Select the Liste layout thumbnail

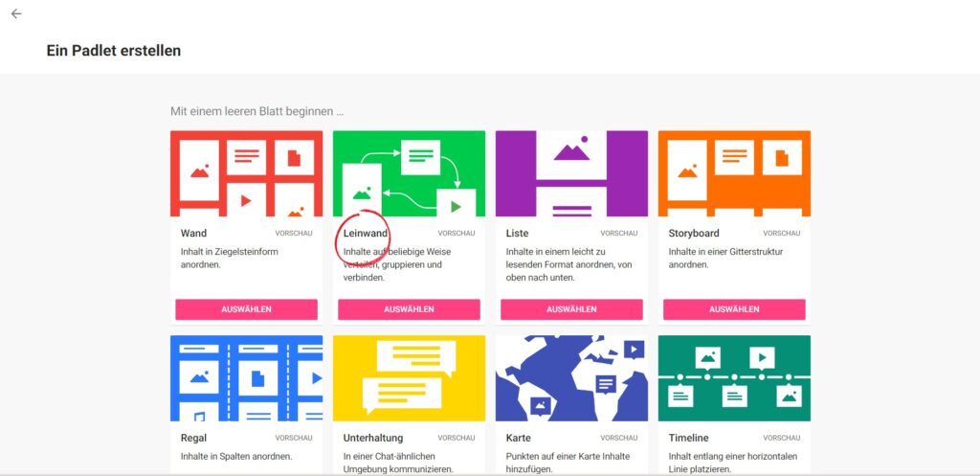[571, 173]
